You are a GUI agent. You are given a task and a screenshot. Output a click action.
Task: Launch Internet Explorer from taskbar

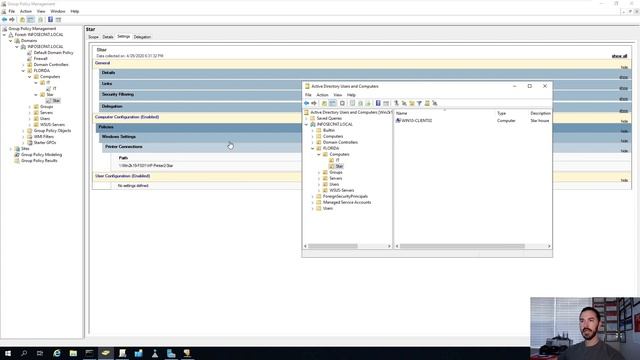(x=57, y=353)
